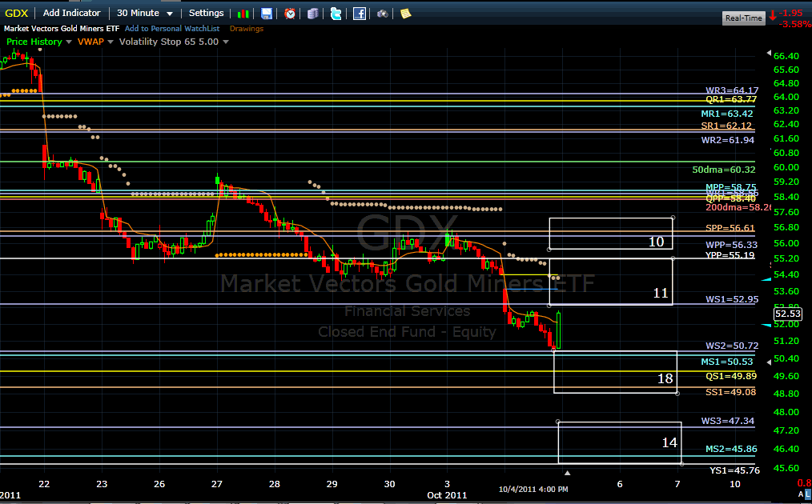Click the -1.95 price change value
The image size is (812, 504).
point(790,13)
